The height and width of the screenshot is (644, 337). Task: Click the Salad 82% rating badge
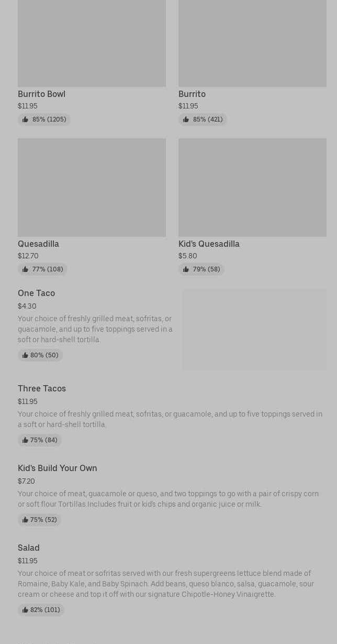click(41, 610)
